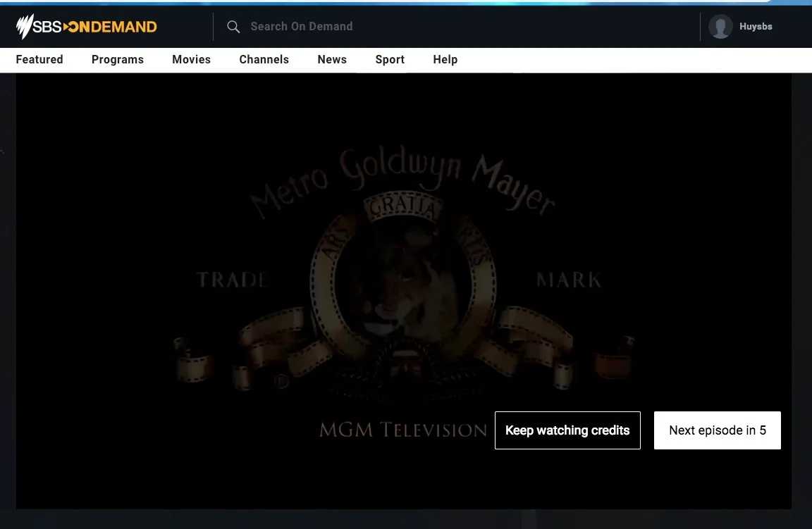Open the Programs menu item
Screen dimensions: 812x529
[x=118, y=60]
